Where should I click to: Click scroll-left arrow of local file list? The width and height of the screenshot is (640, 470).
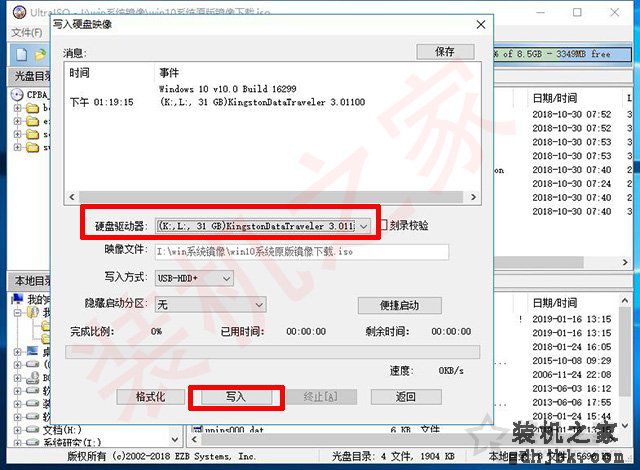[x=194, y=440]
